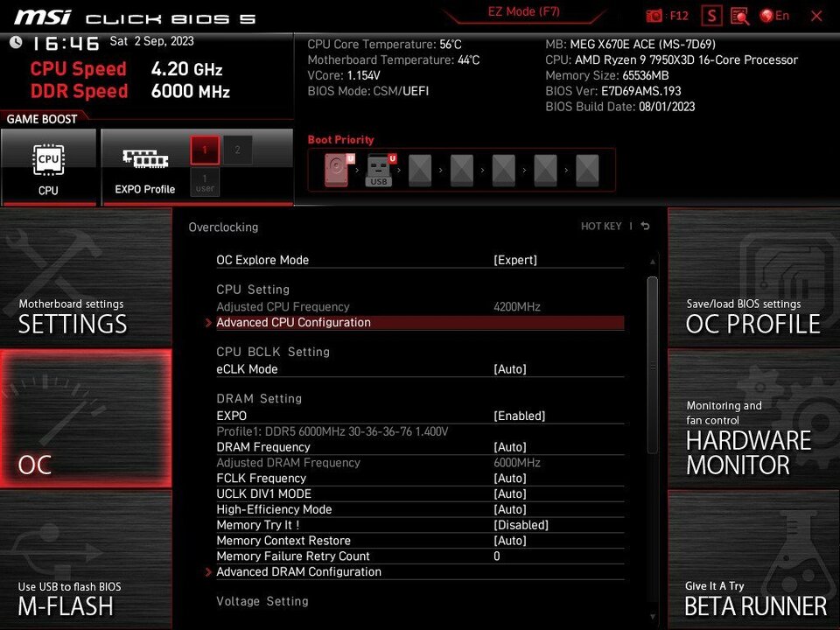
Task: Select EXPO Profile 1
Action: point(205,150)
